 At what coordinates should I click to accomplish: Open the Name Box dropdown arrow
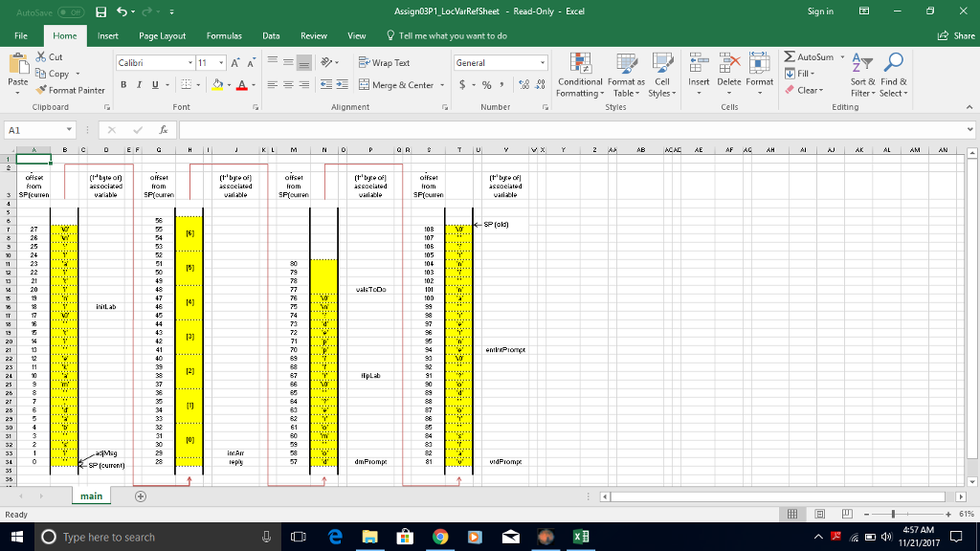[70, 129]
